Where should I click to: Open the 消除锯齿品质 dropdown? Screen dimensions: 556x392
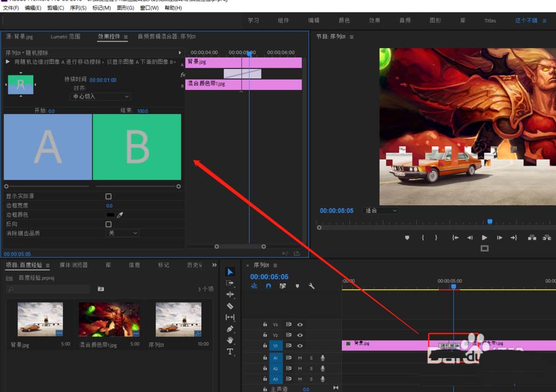tap(122, 233)
